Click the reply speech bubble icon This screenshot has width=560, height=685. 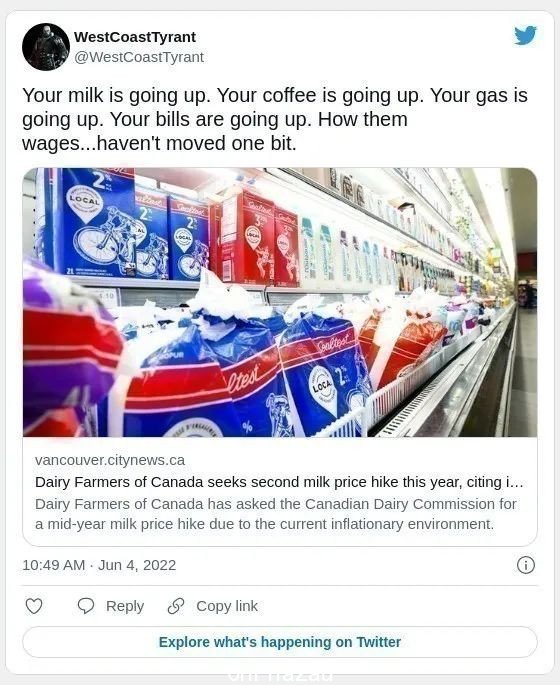point(86,606)
